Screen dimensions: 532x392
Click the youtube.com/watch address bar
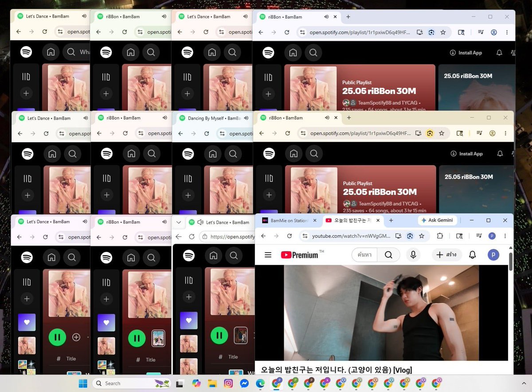pos(351,236)
